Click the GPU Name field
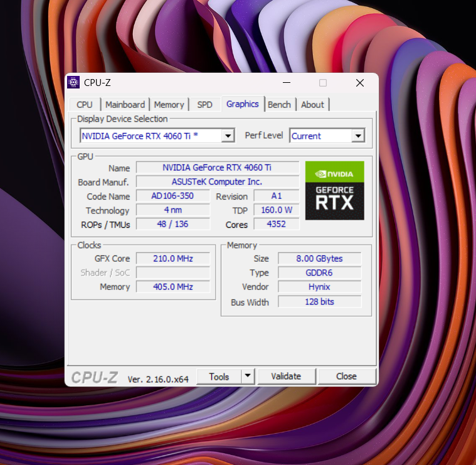 coord(217,168)
